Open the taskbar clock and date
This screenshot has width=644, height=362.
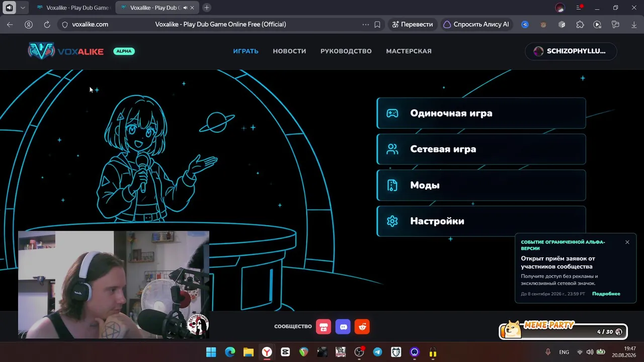tap(624, 352)
